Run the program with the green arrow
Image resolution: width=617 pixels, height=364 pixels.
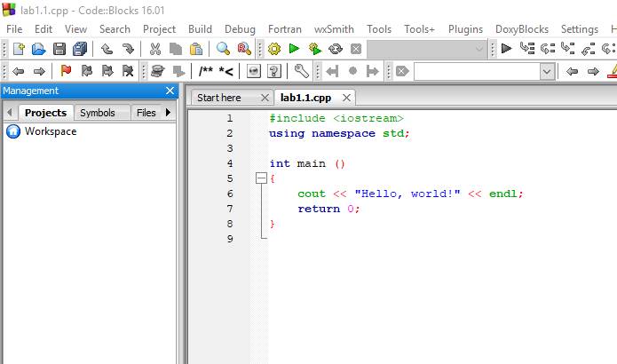(294, 49)
